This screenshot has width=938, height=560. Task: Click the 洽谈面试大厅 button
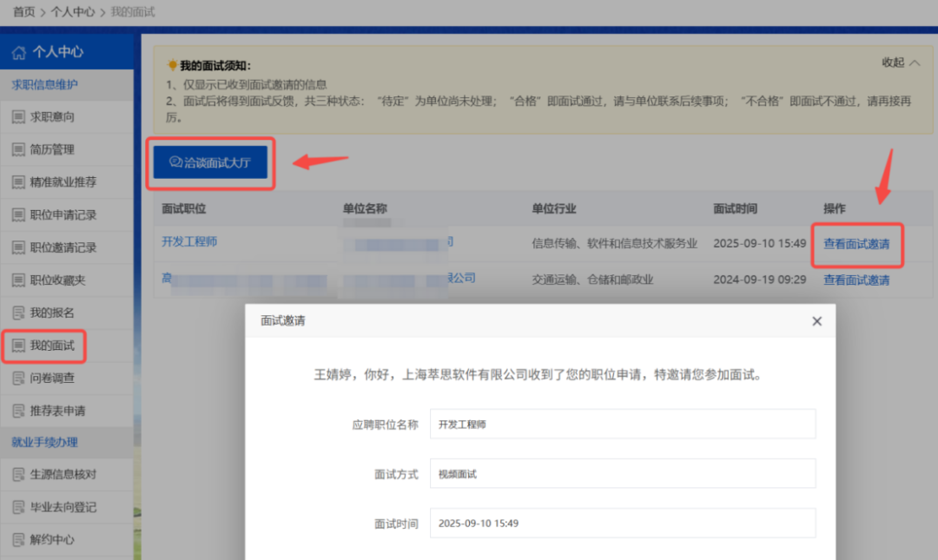coord(211,163)
